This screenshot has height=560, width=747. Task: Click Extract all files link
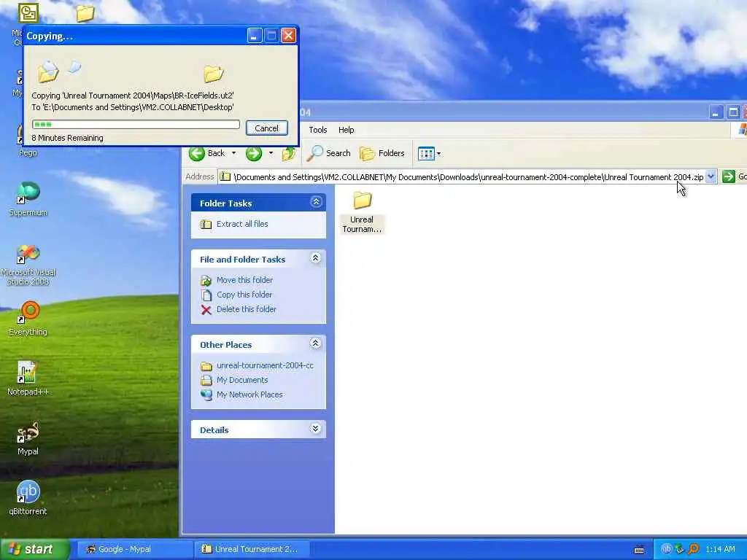point(242,224)
